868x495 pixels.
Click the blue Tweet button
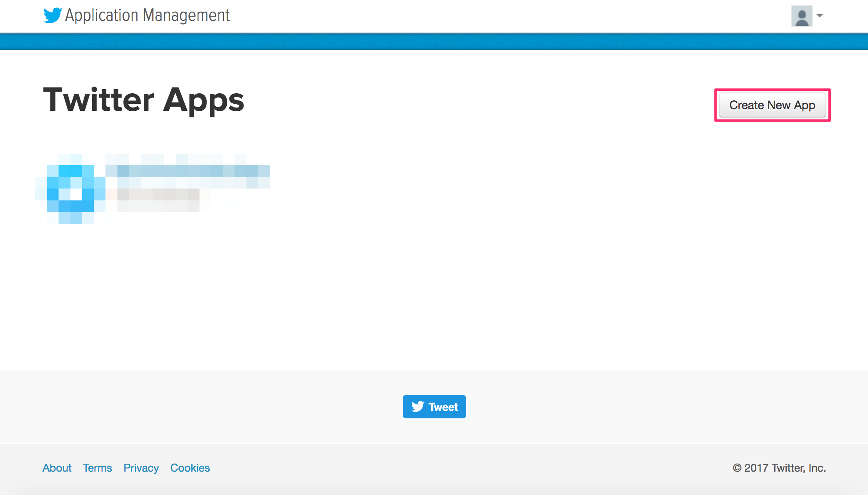pyautogui.click(x=434, y=406)
